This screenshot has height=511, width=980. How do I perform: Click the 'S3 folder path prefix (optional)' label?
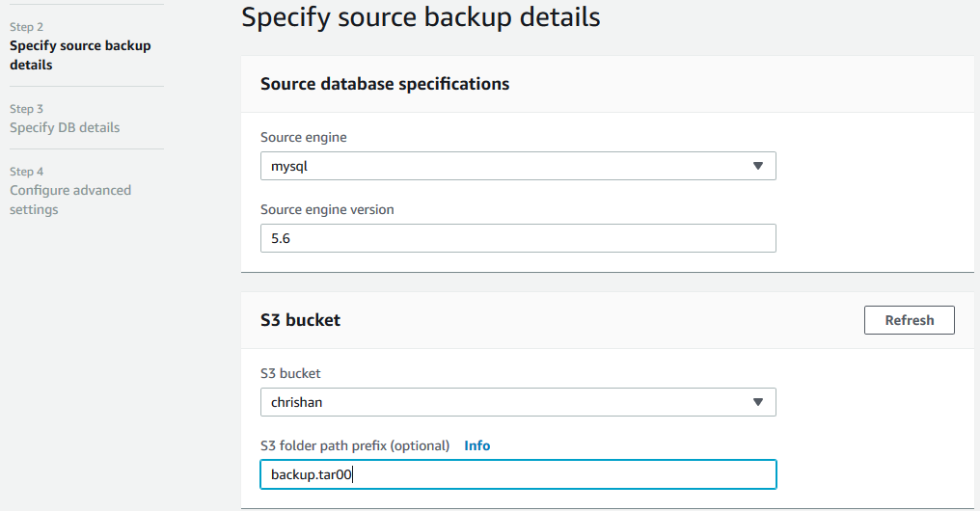coord(355,445)
